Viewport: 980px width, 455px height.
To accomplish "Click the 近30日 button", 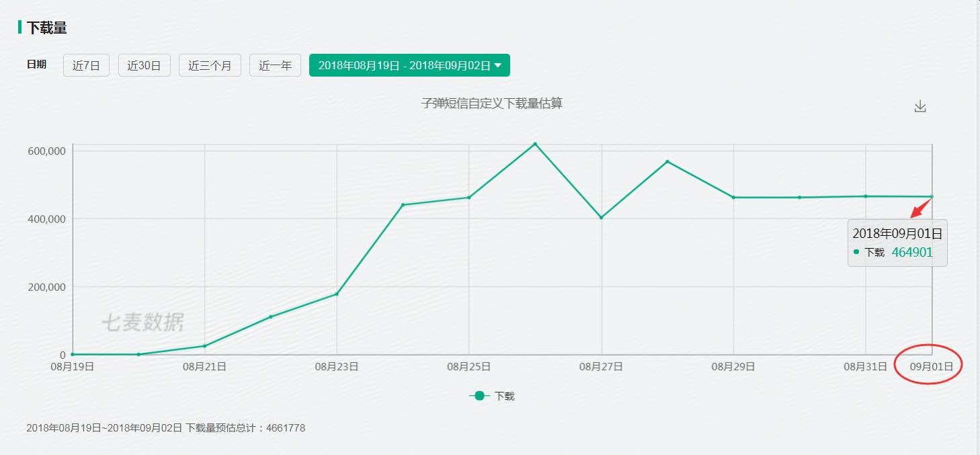I will coord(145,65).
